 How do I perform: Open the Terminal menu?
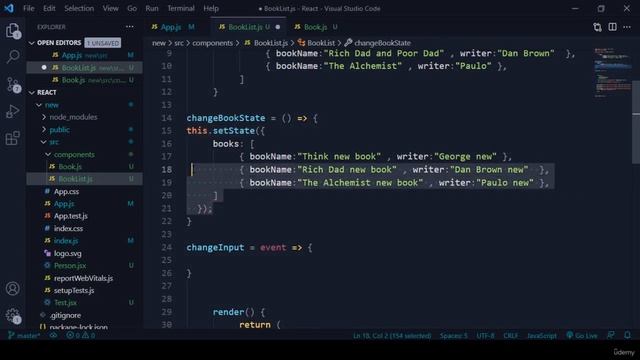[x=181, y=8]
